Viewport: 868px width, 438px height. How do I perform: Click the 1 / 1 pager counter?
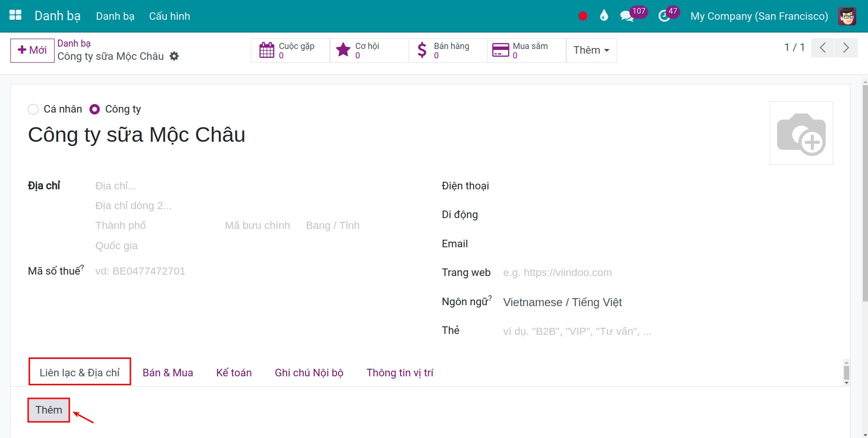pos(795,48)
